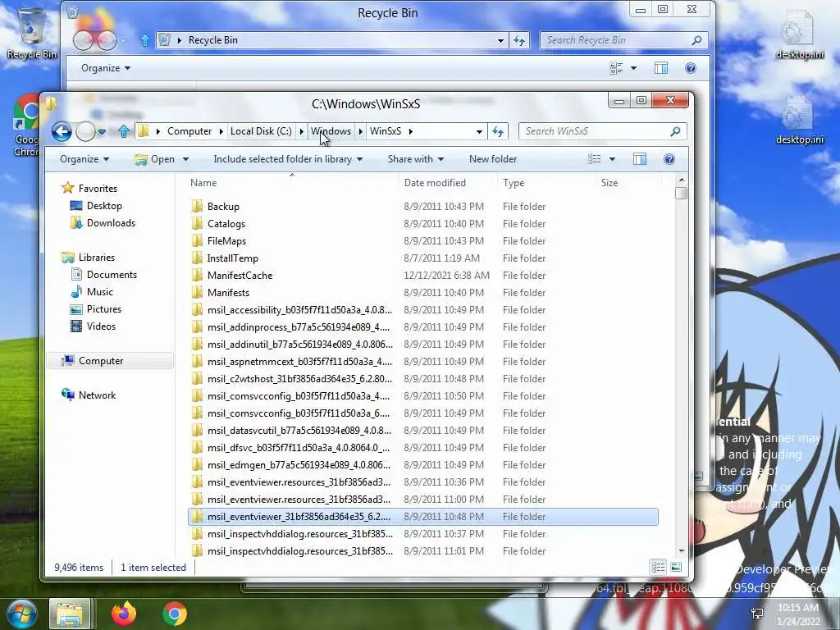The height and width of the screenshot is (630, 840).
Task: Select the FileMaps folder icon
Action: pyautogui.click(x=197, y=241)
